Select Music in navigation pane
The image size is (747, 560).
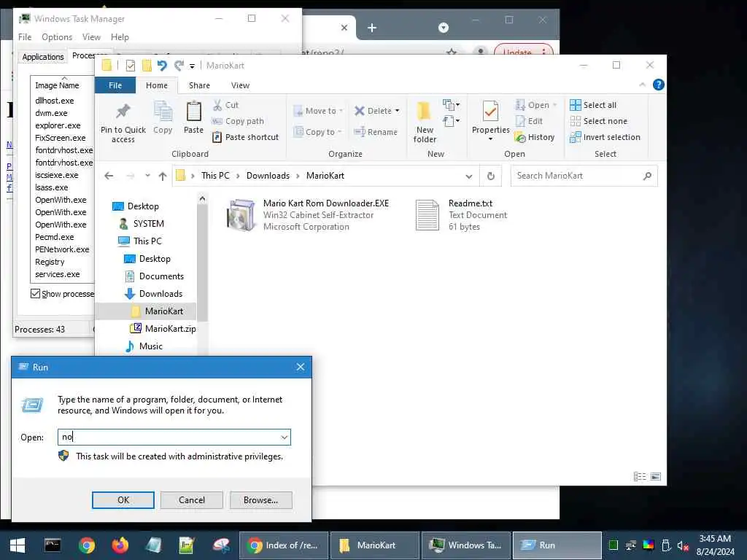[144, 346]
